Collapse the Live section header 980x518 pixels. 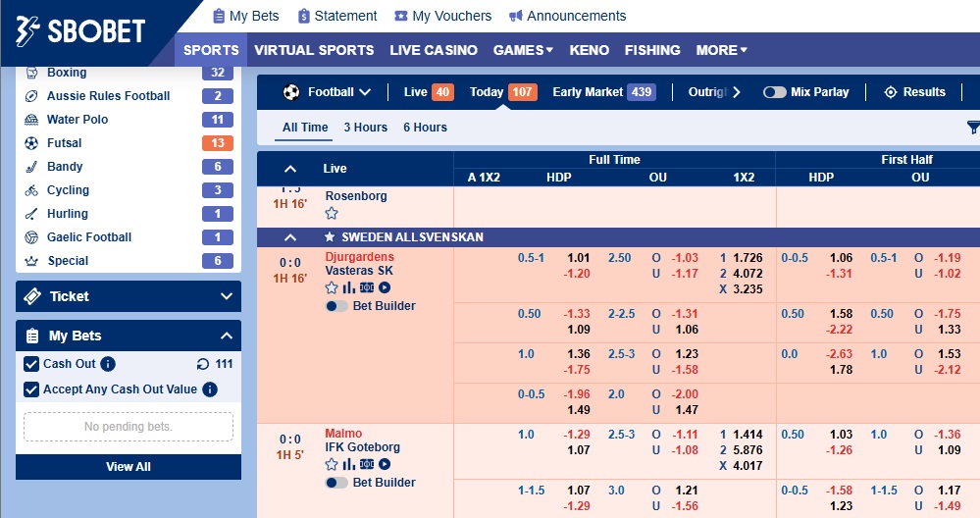tap(290, 169)
